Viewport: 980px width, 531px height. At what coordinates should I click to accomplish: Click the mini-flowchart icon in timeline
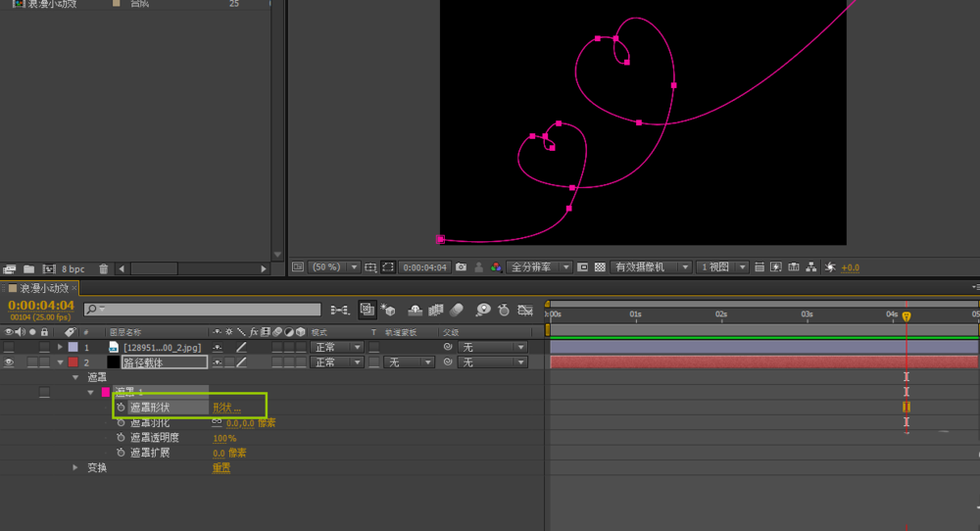pos(340,310)
